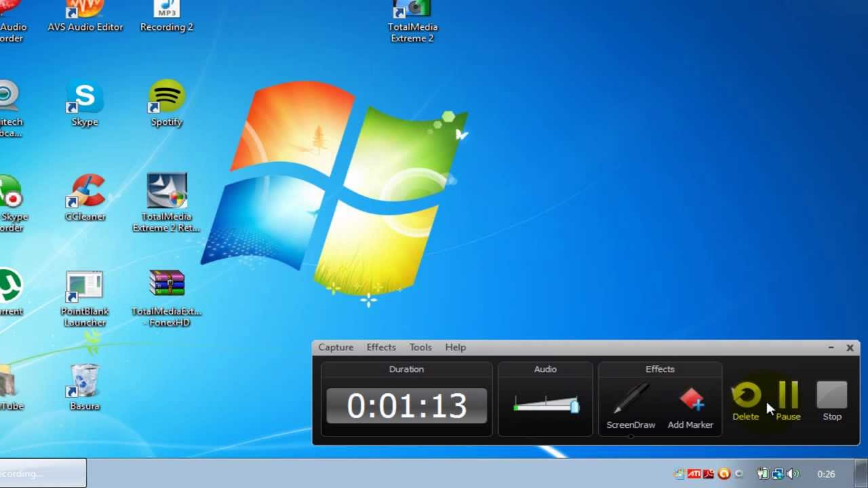Stop the recording

832,401
